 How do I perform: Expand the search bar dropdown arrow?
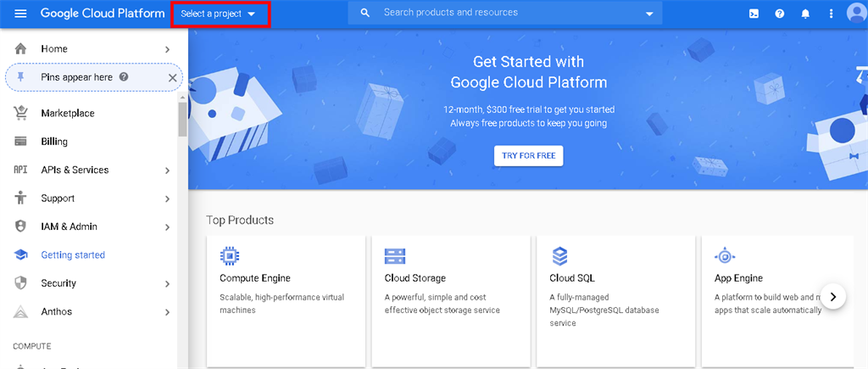point(649,14)
